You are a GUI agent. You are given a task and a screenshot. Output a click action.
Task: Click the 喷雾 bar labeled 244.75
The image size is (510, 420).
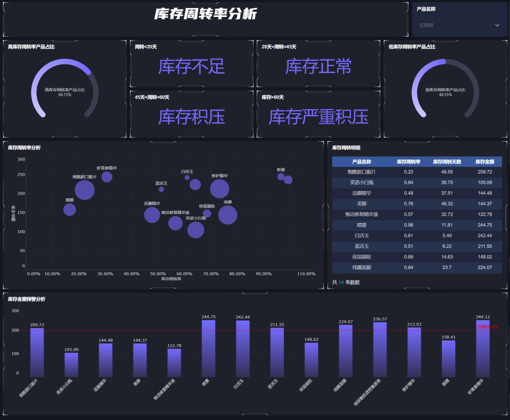[208, 348]
